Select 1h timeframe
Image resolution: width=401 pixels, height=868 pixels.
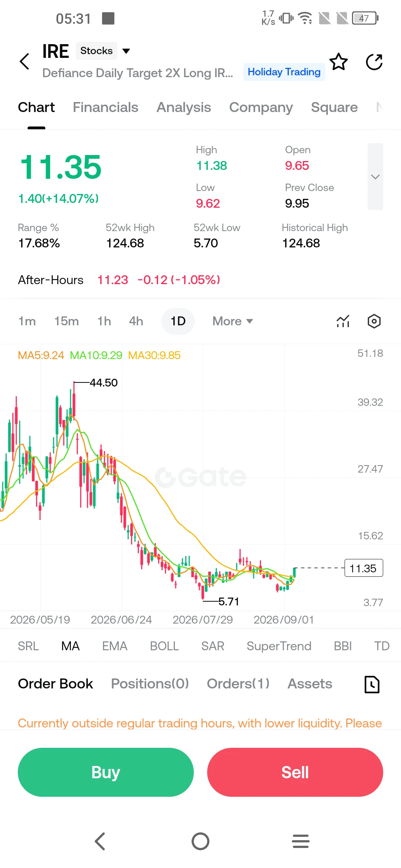[x=104, y=321]
